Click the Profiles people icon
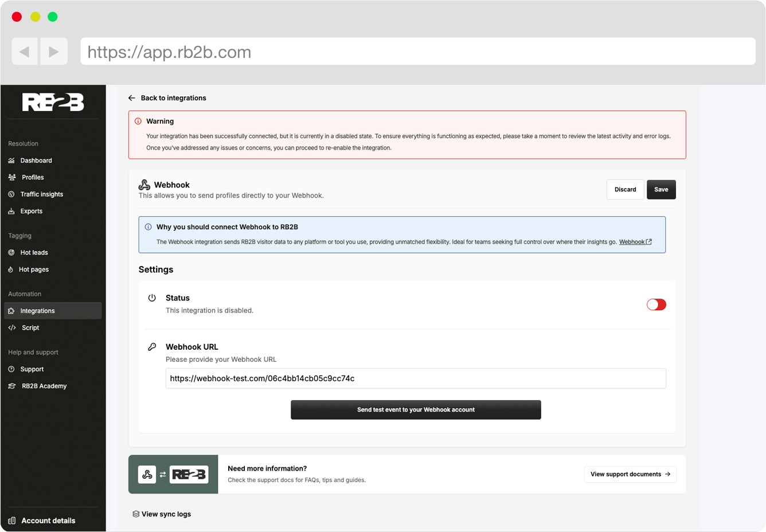The height and width of the screenshot is (532, 766). [x=12, y=178]
